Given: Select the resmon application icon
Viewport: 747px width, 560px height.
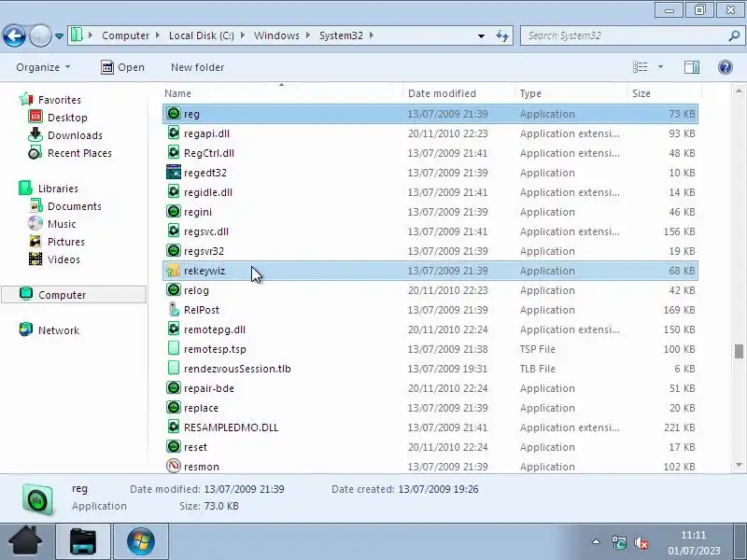Looking at the screenshot, I should (174, 466).
